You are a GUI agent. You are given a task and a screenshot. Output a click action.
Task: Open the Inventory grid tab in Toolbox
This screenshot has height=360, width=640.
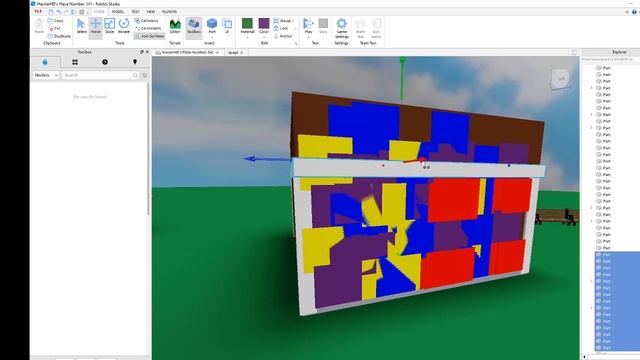(75, 62)
